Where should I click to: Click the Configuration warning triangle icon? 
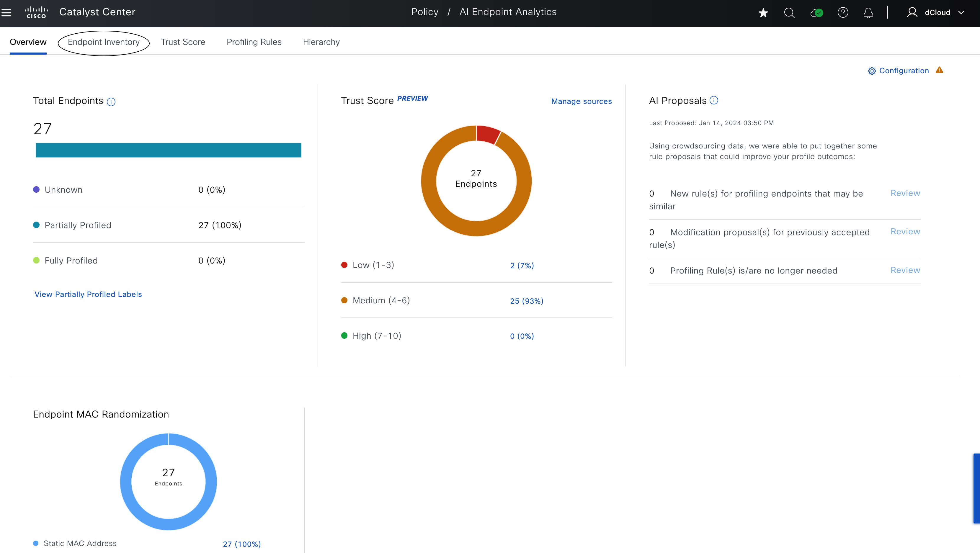(x=939, y=70)
